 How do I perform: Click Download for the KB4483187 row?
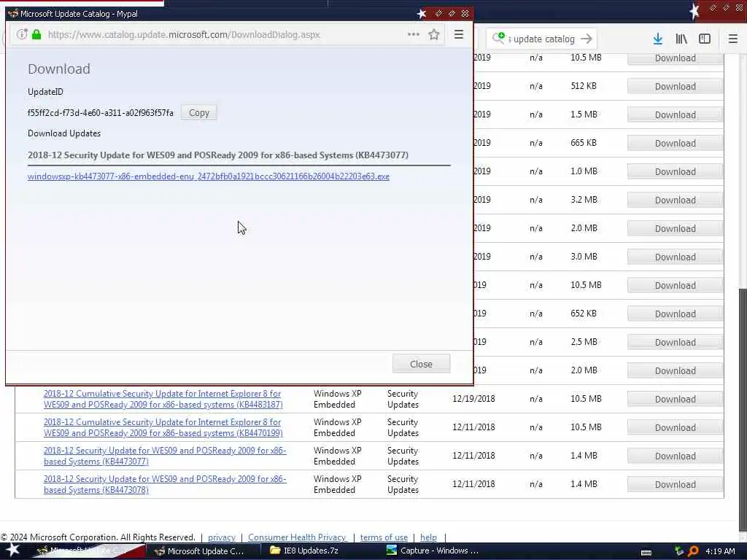tap(675, 399)
